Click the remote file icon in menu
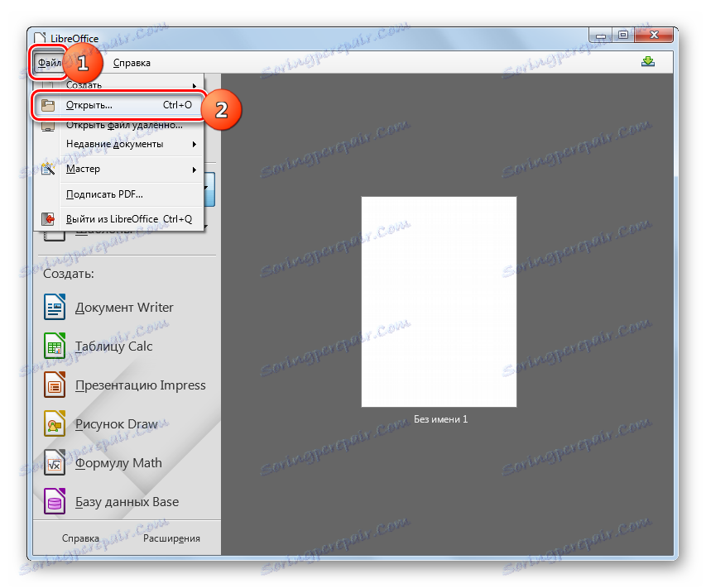Screen dimensions: 706x588 [48, 126]
